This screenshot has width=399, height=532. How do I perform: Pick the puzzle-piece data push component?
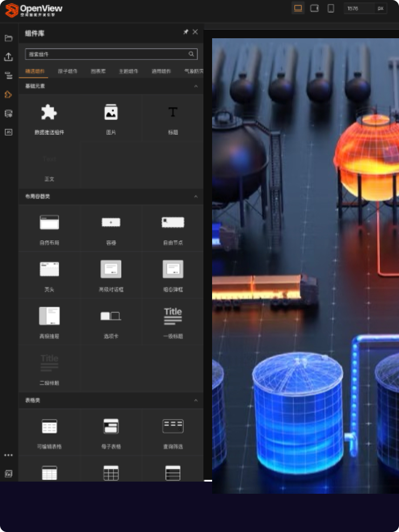[x=49, y=113]
